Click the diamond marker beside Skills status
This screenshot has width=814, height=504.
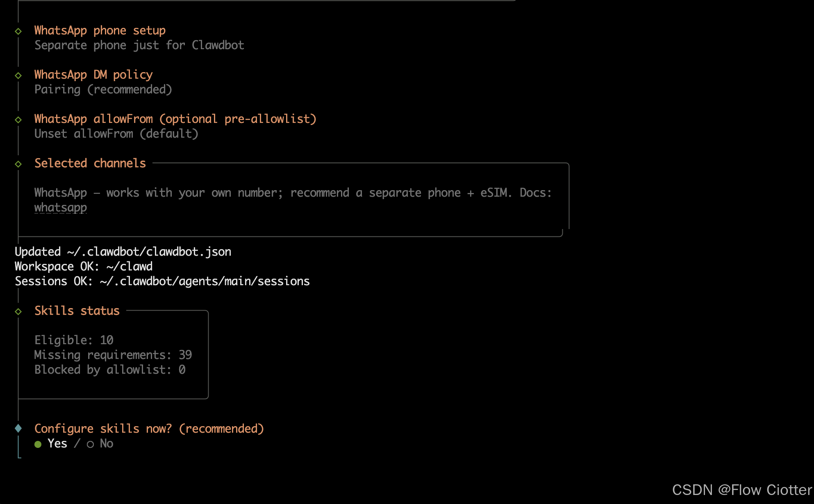(x=18, y=311)
